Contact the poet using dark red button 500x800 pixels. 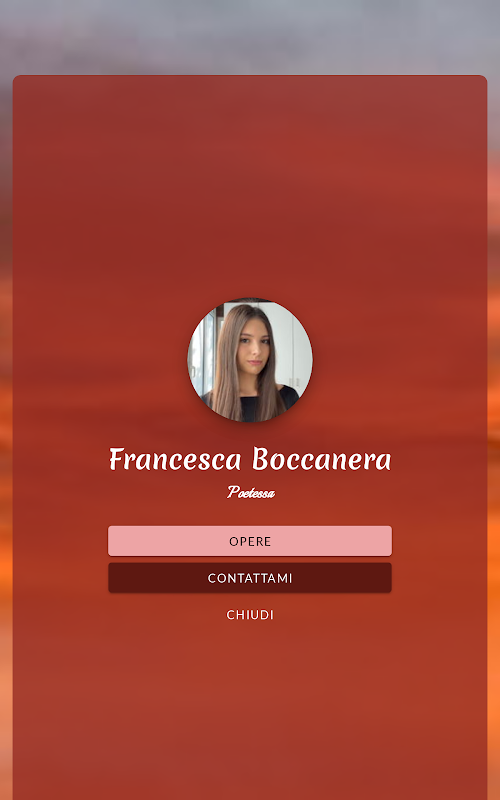point(250,578)
